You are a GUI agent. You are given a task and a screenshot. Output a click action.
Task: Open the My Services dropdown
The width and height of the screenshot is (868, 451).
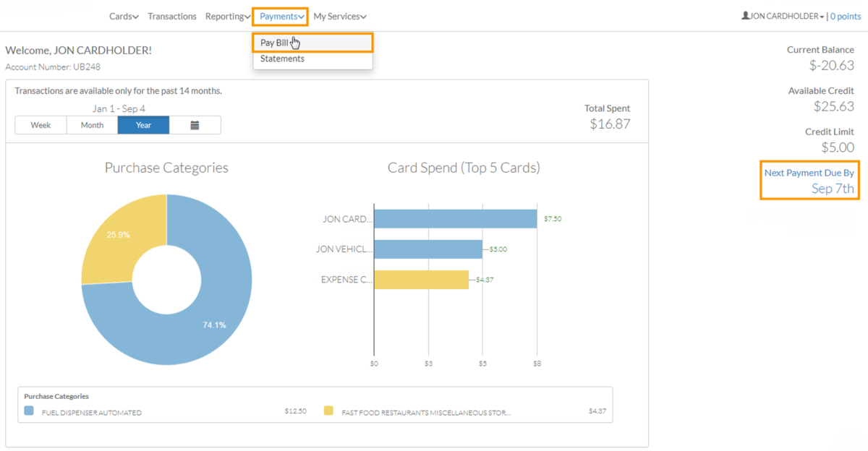(339, 16)
